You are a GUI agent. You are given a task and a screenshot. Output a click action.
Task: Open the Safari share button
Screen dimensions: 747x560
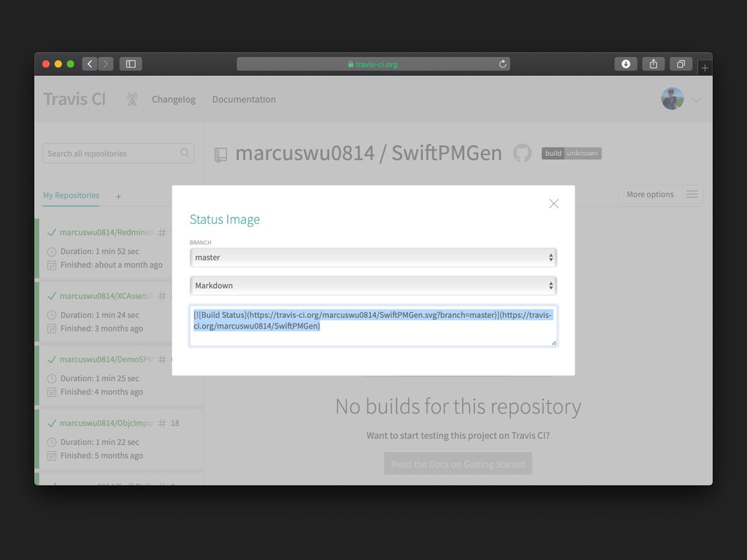pyautogui.click(x=654, y=64)
